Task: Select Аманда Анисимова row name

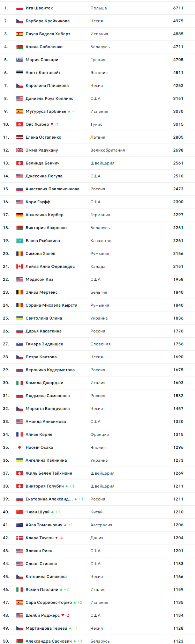Action: [46, 422]
